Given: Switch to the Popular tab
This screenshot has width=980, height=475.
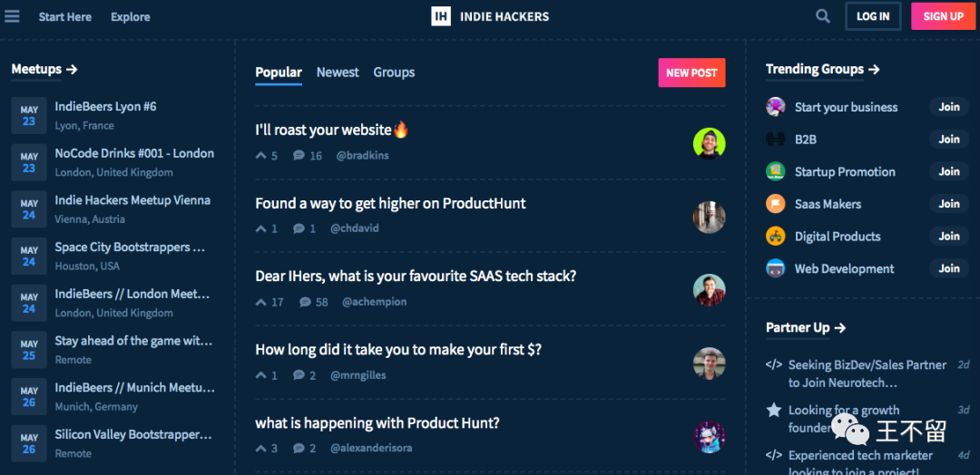Looking at the screenshot, I should (279, 73).
